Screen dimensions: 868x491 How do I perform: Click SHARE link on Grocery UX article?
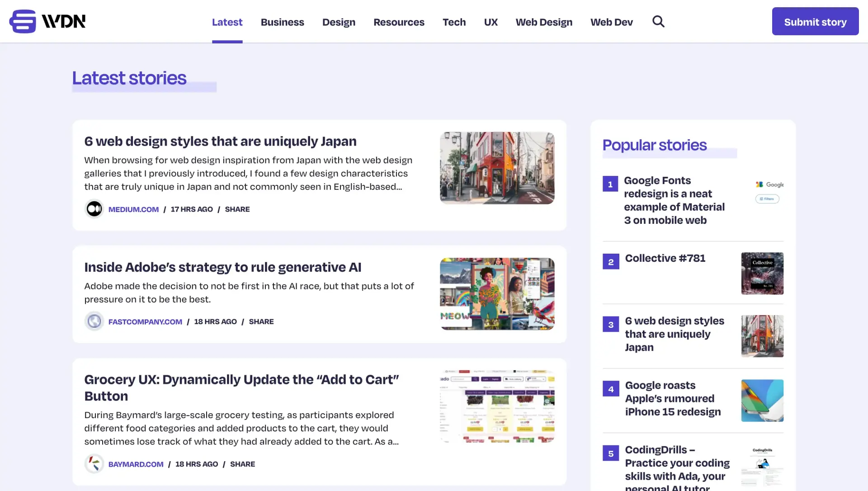[243, 463]
